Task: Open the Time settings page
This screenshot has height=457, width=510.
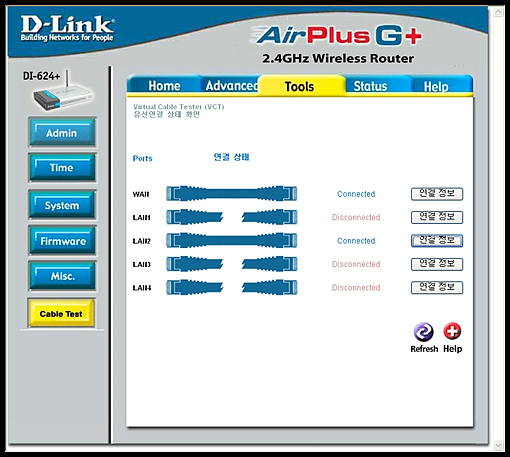Action: click(x=62, y=167)
